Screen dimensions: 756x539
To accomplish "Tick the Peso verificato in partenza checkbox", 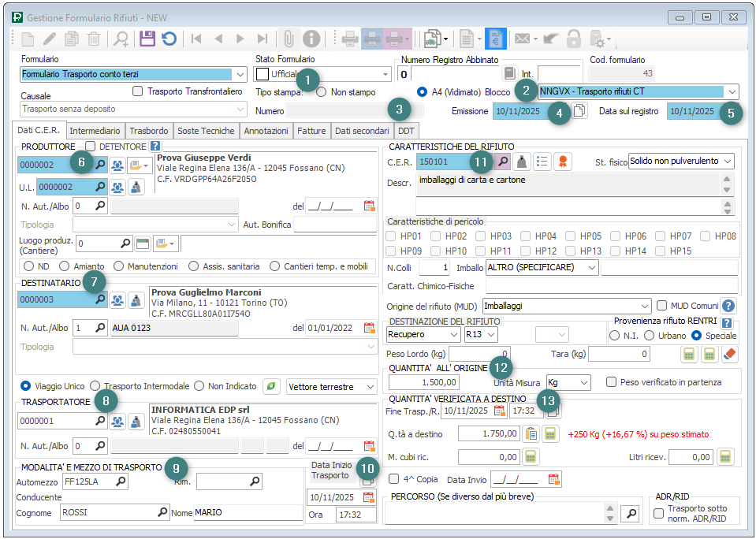I will tap(611, 382).
